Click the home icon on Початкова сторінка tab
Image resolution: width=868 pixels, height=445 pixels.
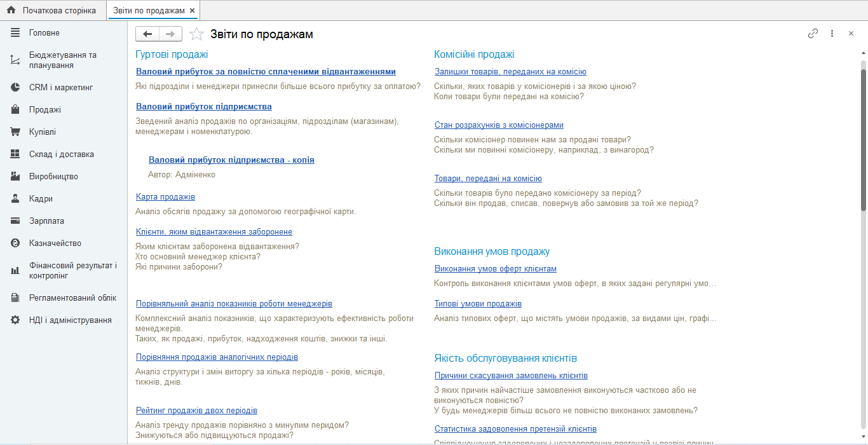(11, 10)
